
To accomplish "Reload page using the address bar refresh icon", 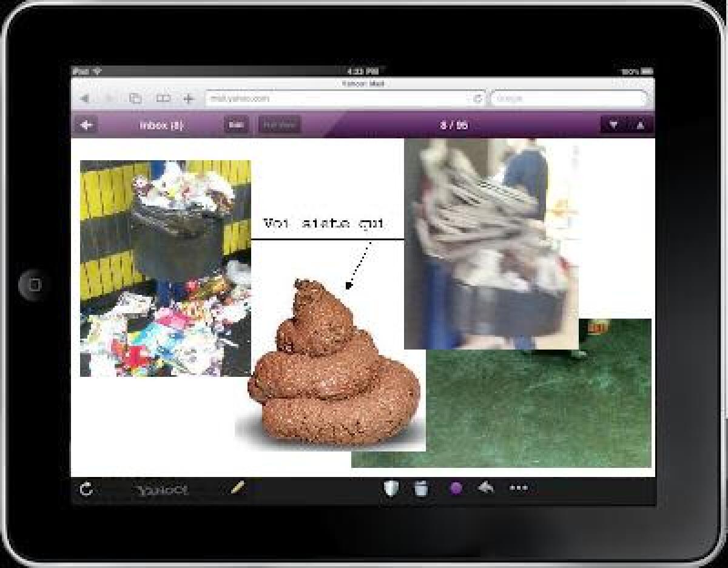I will pos(477,99).
